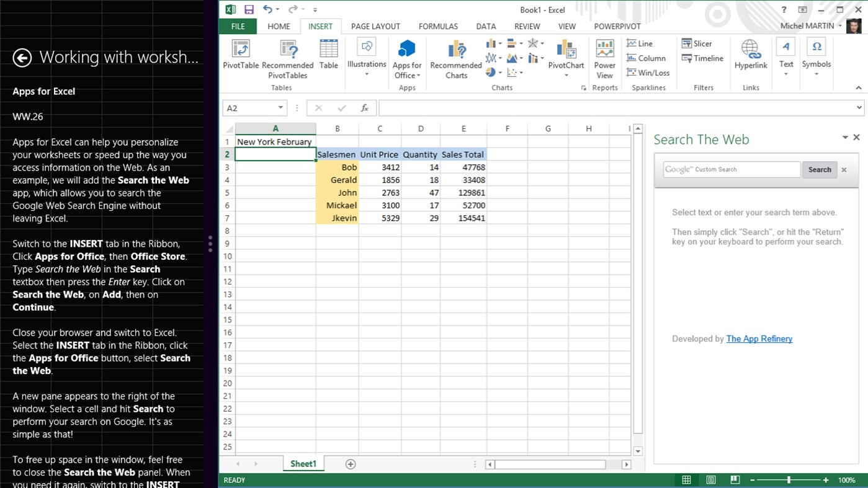Switch to Normal view in status bar

(x=686, y=479)
